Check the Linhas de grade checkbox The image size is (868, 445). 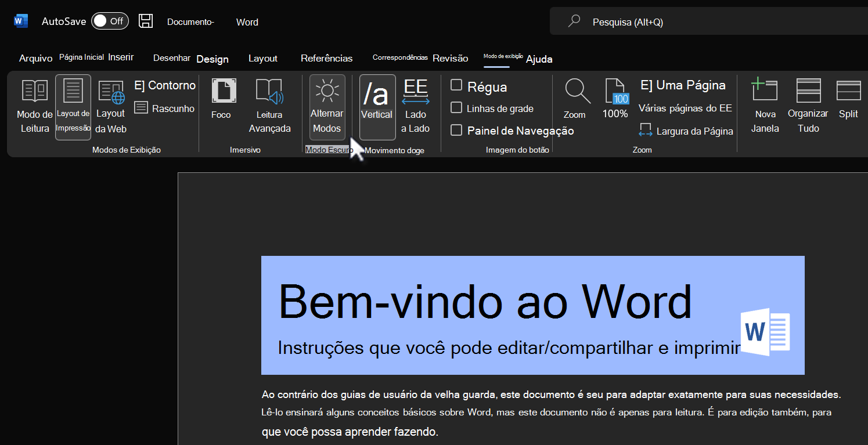(x=456, y=108)
